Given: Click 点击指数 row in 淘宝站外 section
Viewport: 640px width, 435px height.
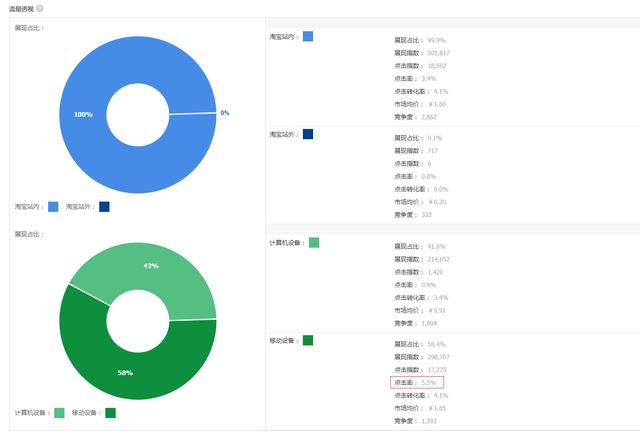Looking at the screenshot, I should pyautogui.click(x=413, y=164).
